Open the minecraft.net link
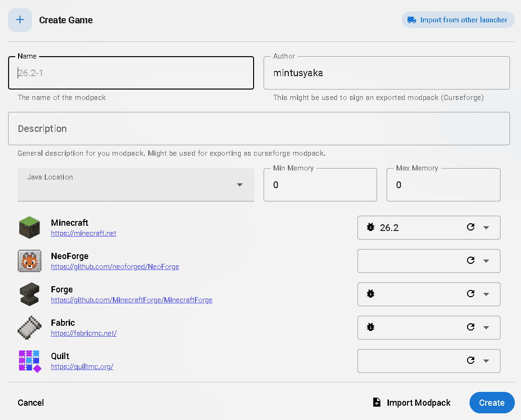 tap(83, 233)
